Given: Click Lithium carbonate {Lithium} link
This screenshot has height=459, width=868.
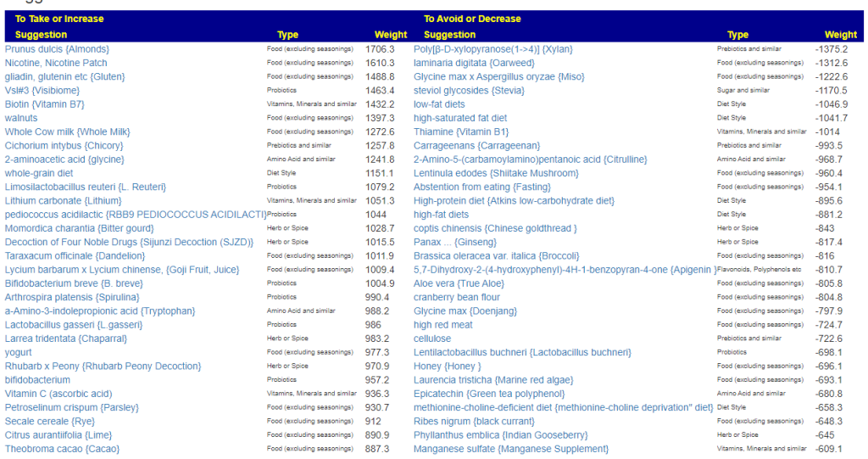Looking at the screenshot, I should coord(63,201).
